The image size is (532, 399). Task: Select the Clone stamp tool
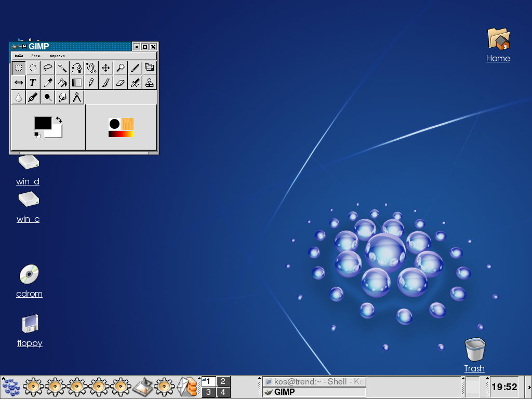(150, 83)
